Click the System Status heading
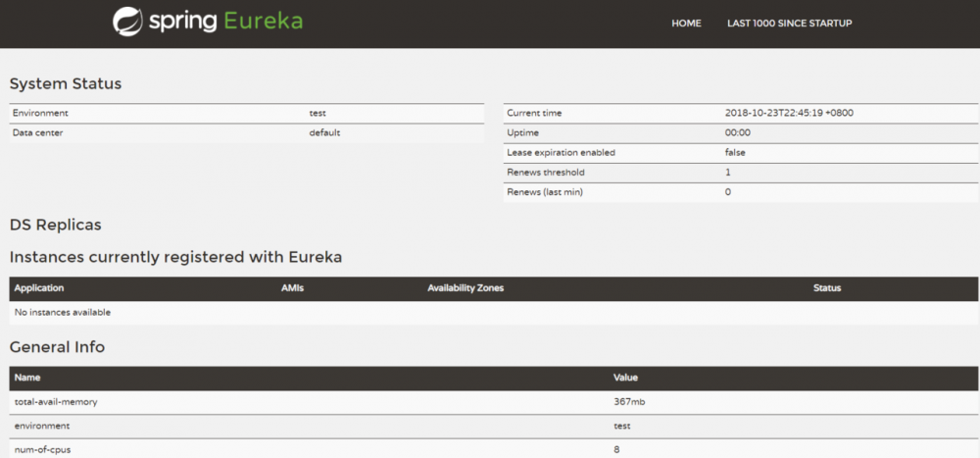Viewport: 980px width, 458px height. point(66,83)
